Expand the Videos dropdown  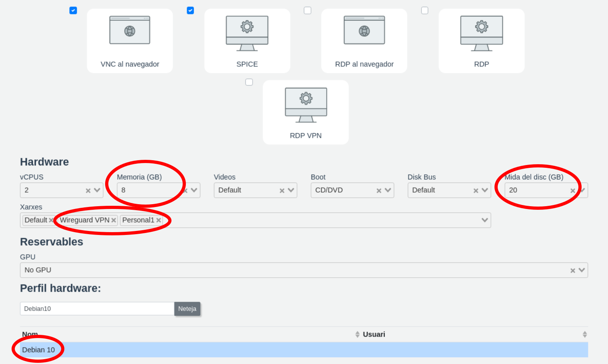point(291,190)
